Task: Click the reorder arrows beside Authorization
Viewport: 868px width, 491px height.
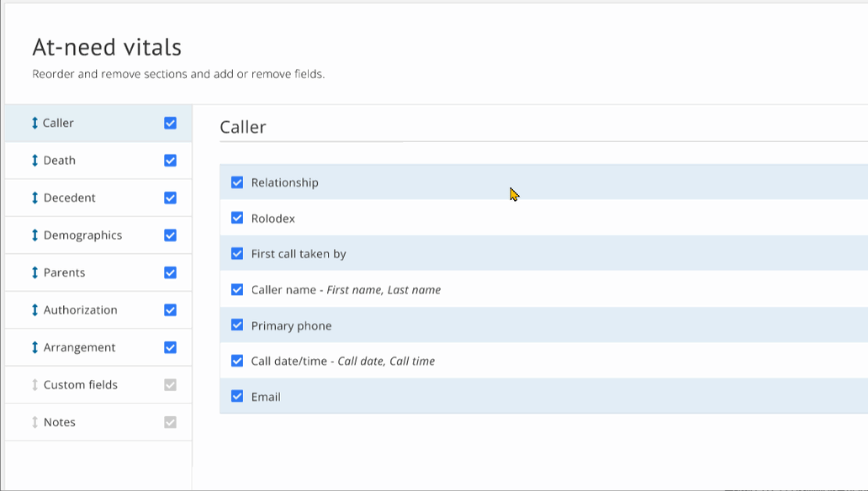Action: [34, 309]
